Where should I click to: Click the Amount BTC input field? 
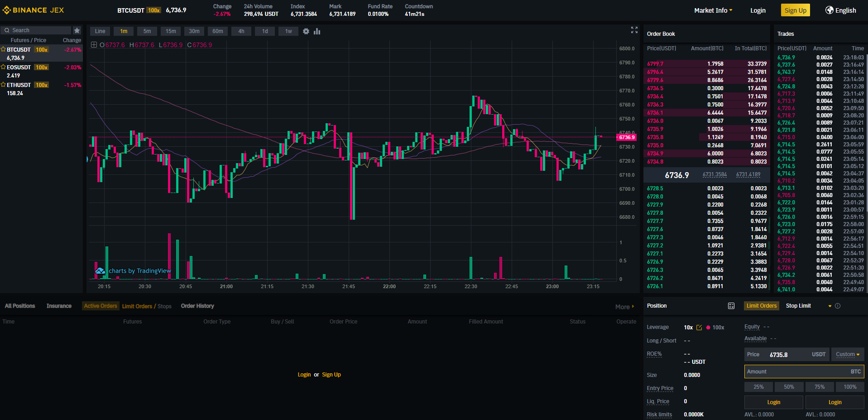pyautogui.click(x=804, y=372)
